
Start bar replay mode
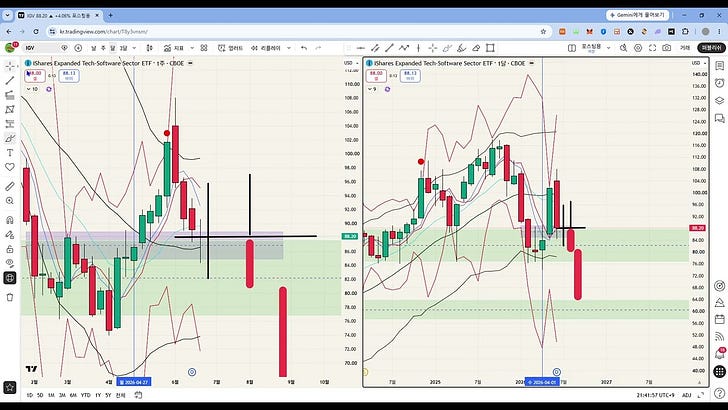[265, 48]
